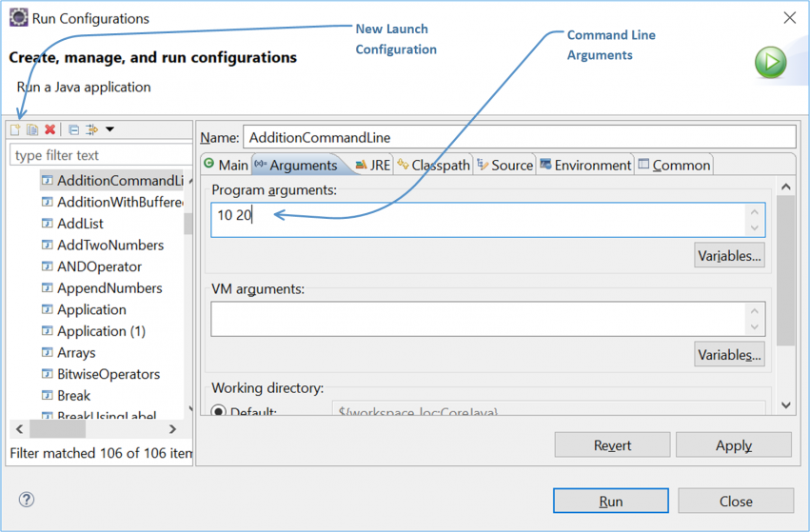Screen dimensions: 810x532
Task: Switch to the Environment tab
Action: [x=584, y=165]
